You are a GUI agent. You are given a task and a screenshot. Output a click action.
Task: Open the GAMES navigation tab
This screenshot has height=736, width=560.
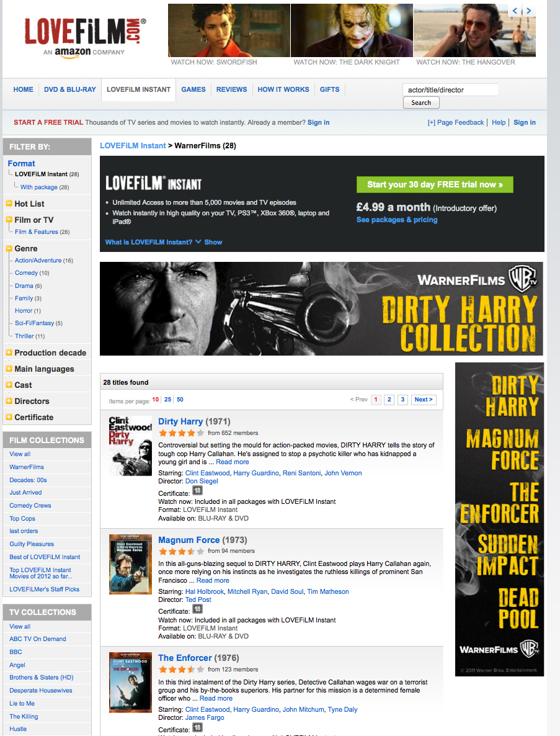pos(193,89)
